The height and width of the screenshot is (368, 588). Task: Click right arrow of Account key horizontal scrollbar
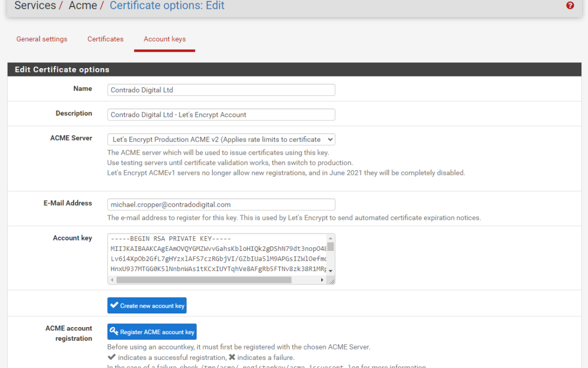pos(322,280)
